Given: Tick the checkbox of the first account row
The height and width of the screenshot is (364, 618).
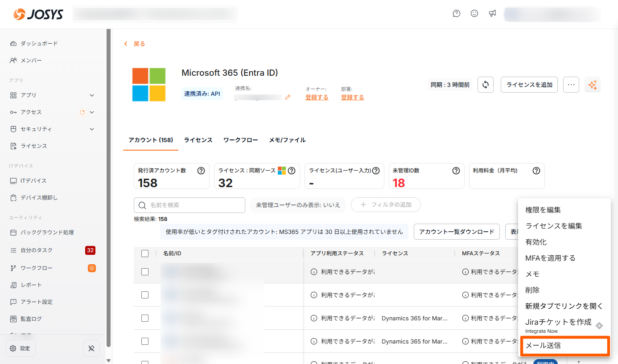Looking at the screenshot, I should coord(145,272).
